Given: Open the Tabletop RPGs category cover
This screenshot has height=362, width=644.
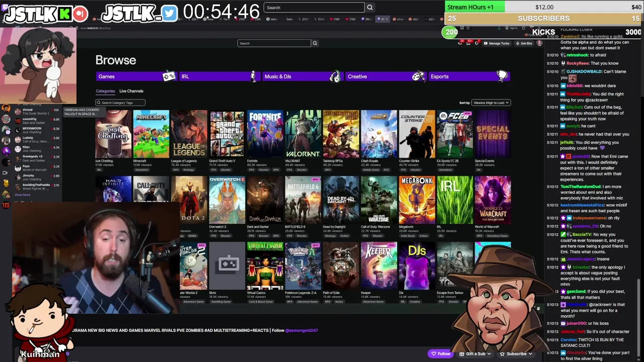Looking at the screenshot, I should [341, 134].
